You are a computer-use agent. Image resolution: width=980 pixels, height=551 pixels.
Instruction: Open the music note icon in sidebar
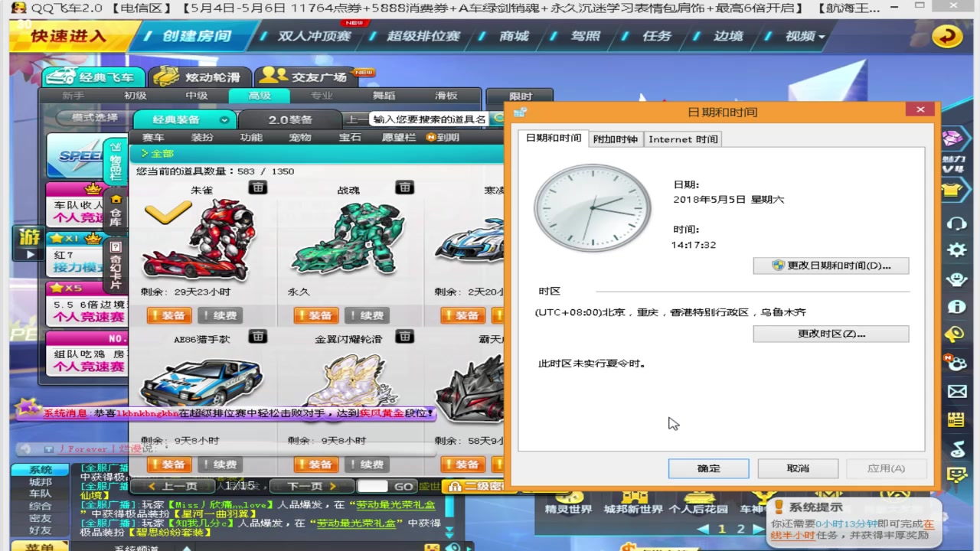(x=956, y=448)
